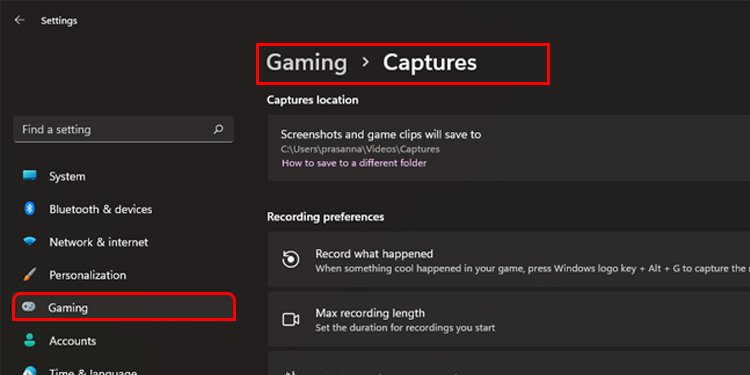Click the game controller icon in sidebar
This screenshot has width=750, height=375.
coord(29,307)
